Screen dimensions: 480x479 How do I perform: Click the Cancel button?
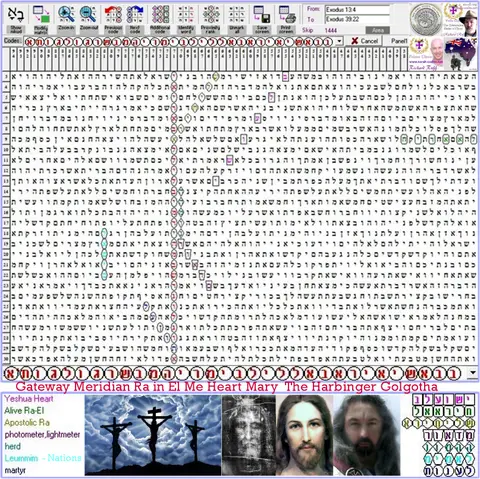pos(365,41)
